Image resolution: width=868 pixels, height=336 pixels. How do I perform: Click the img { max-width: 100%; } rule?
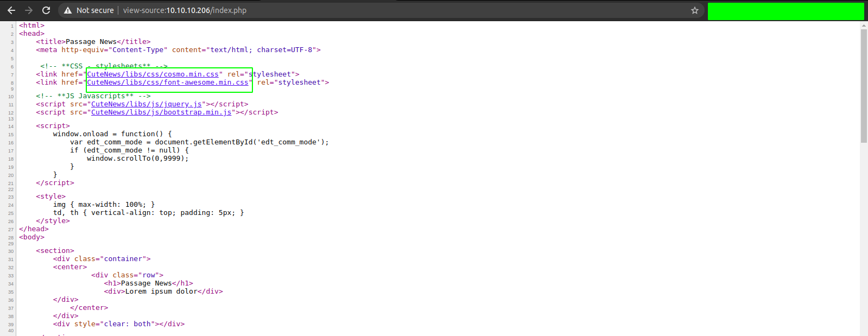click(x=104, y=205)
